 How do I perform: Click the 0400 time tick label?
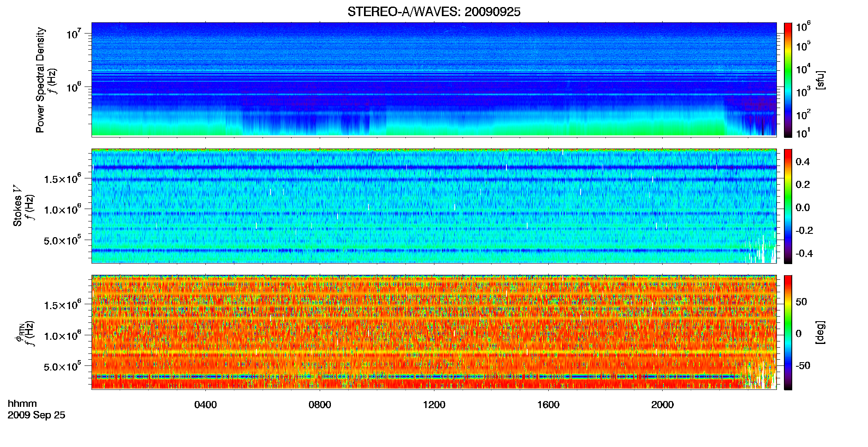tap(205, 405)
